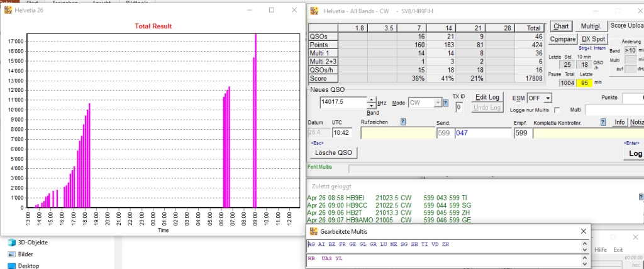Click the 14 band column header
The height and width of the screenshot is (269, 644).
point(441,28)
